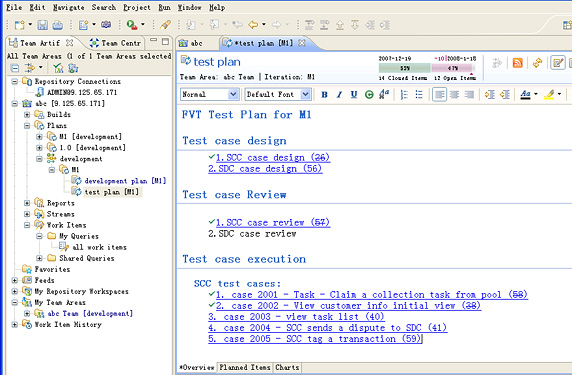Click the New wizard toolbar icon

[x=19, y=25]
